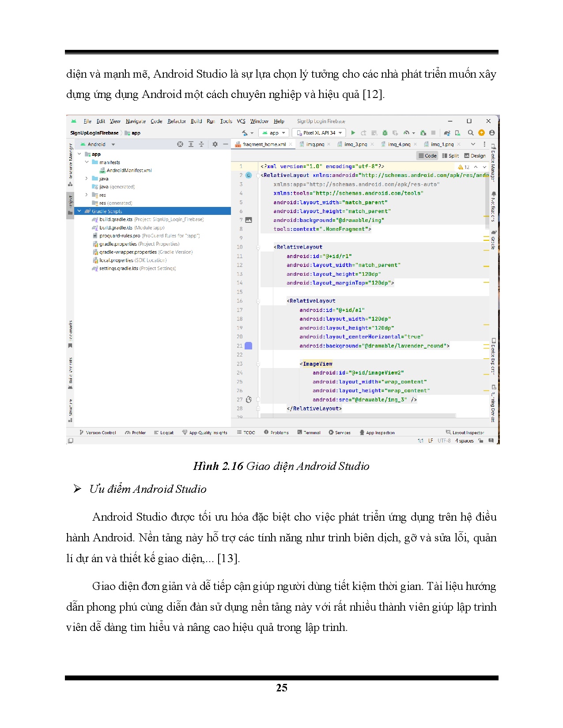Switch editor to Split view
The height and width of the screenshot is (728, 563).
[x=450, y=156]
